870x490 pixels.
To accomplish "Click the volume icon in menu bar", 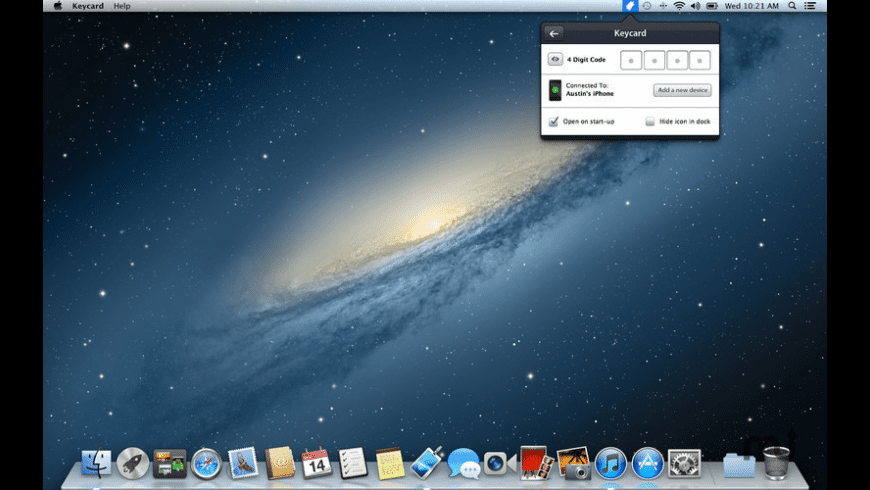I will click(695, 6).
